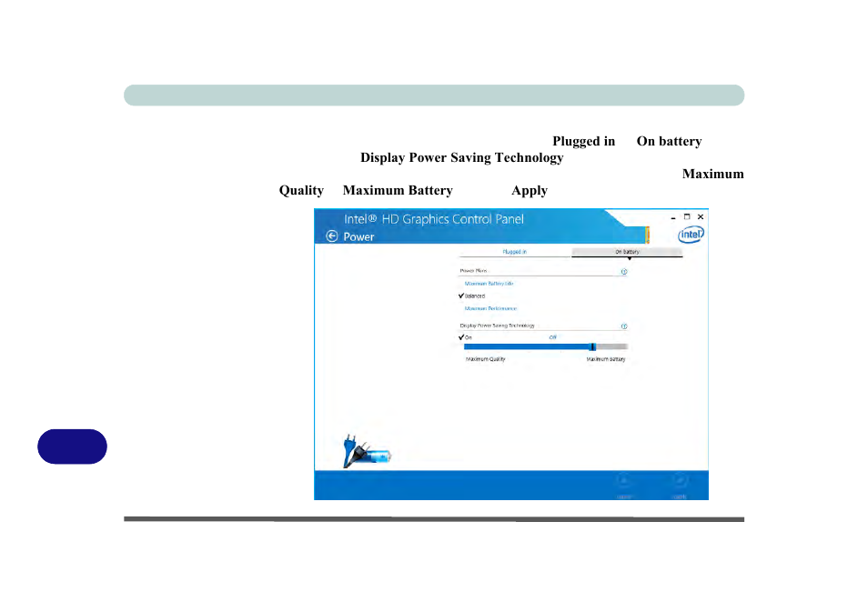Click the power saving slider thumb
Image resolution: width=868 pixels, height=612 pixels.
pyautogui.click(x=592, y=347)
